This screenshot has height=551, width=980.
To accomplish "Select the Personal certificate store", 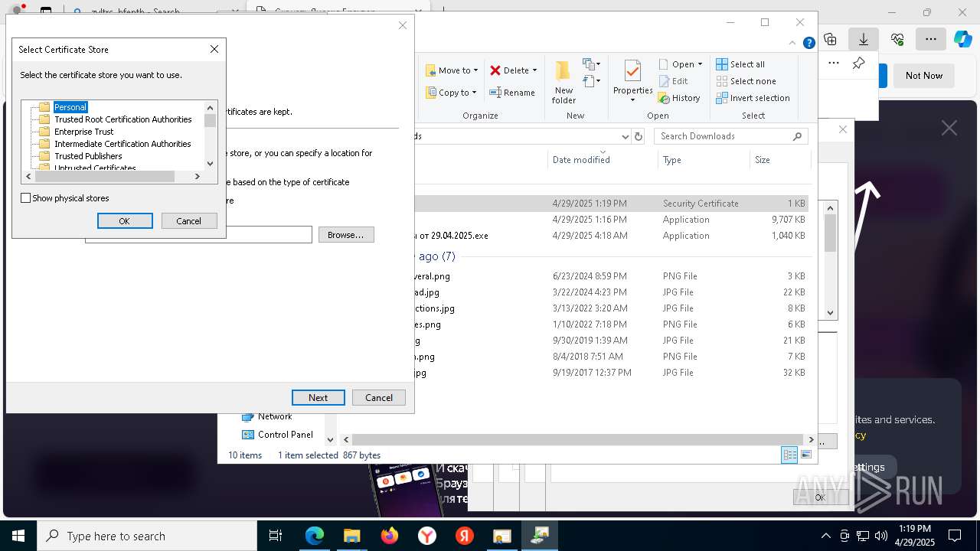I will pos(70,107).
